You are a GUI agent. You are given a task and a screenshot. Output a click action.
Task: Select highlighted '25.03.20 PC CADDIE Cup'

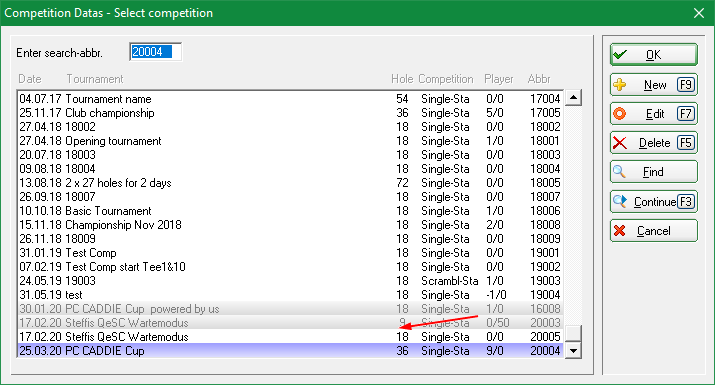(290, 351)
